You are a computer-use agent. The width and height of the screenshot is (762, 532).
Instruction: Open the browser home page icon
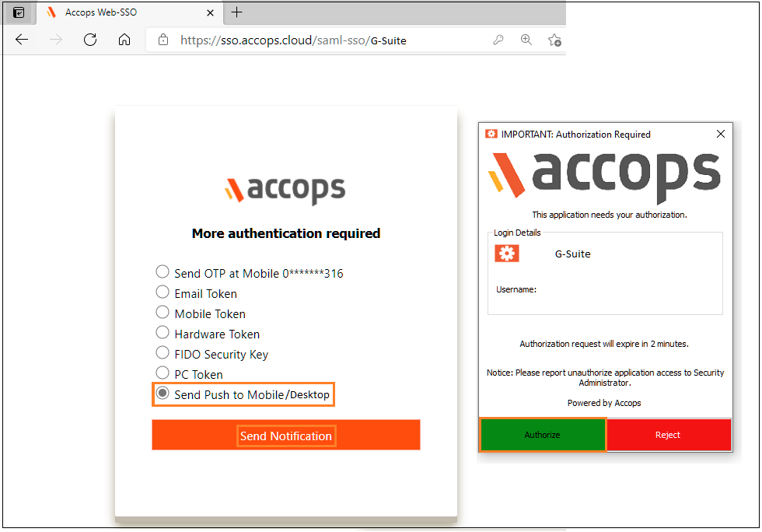124,40
